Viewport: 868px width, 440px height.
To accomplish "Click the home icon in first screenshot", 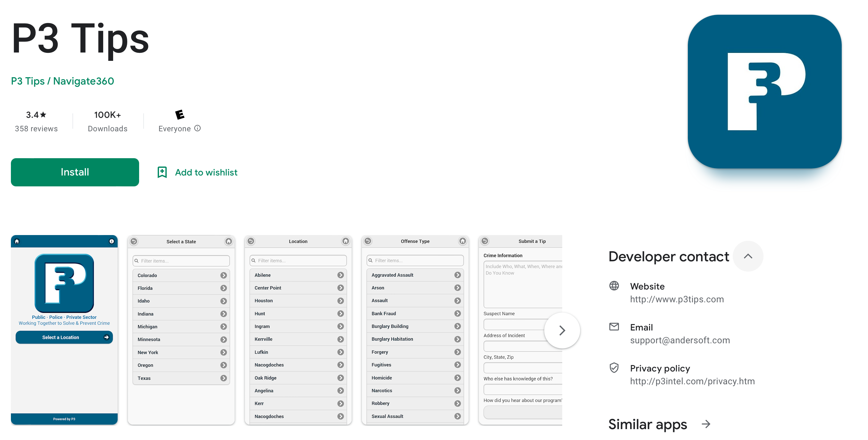I will 17,241.
